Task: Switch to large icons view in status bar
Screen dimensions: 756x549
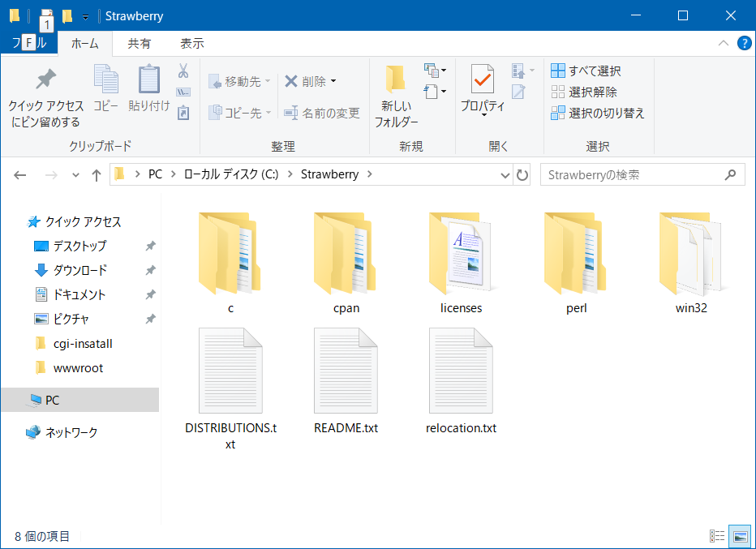Action: (740, 536)
